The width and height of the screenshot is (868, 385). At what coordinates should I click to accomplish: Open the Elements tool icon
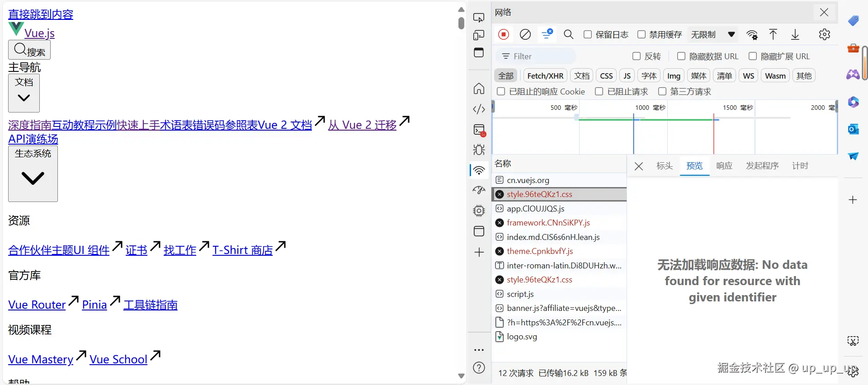pyautogui.click(x=479, y=109)
